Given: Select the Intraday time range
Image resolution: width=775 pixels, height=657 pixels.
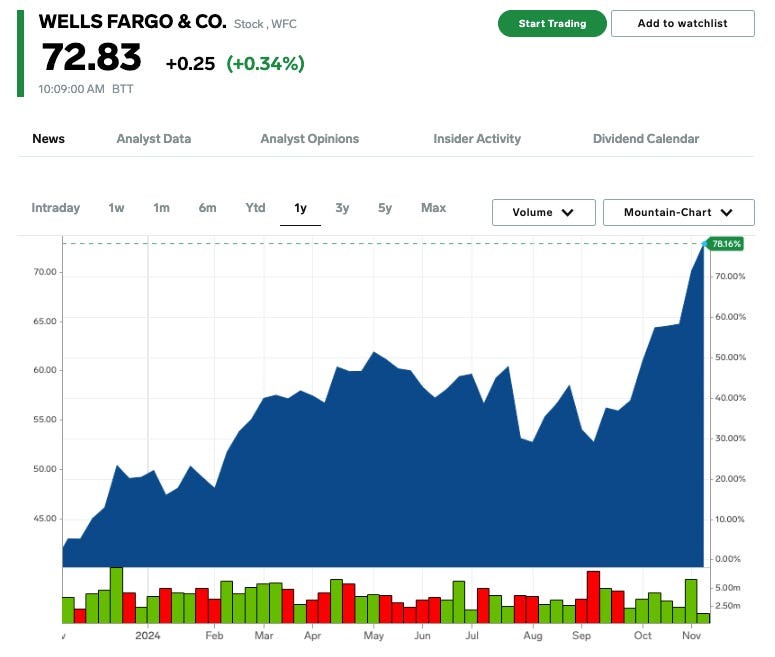Looking at the screenshot, I should click(56, 208).
